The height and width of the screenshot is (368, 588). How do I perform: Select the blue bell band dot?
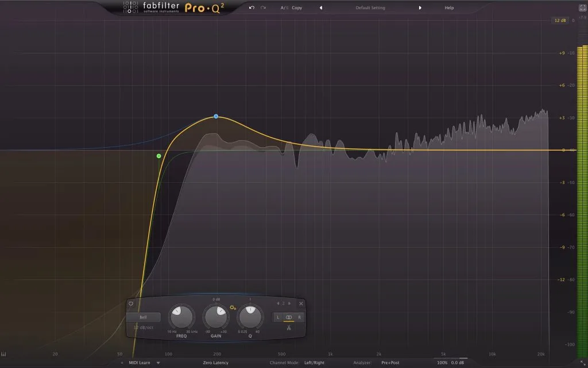pyautogui.click(x=216, y=116)
